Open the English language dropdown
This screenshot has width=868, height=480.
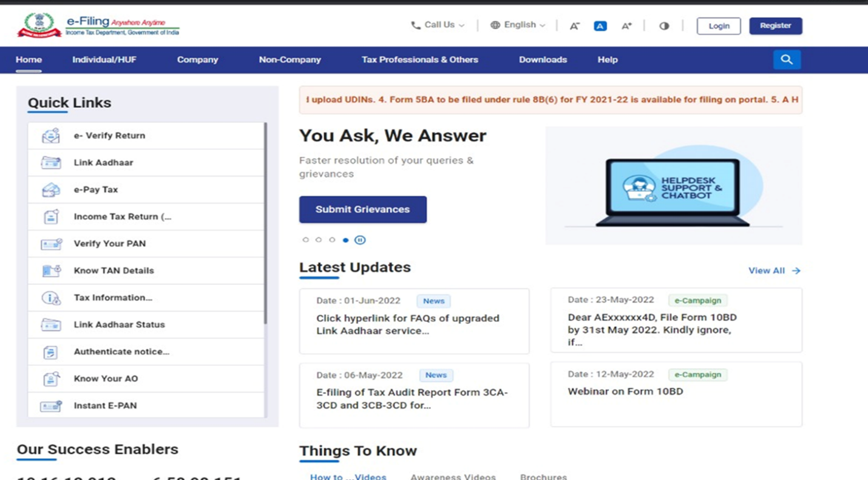(517, 25)
